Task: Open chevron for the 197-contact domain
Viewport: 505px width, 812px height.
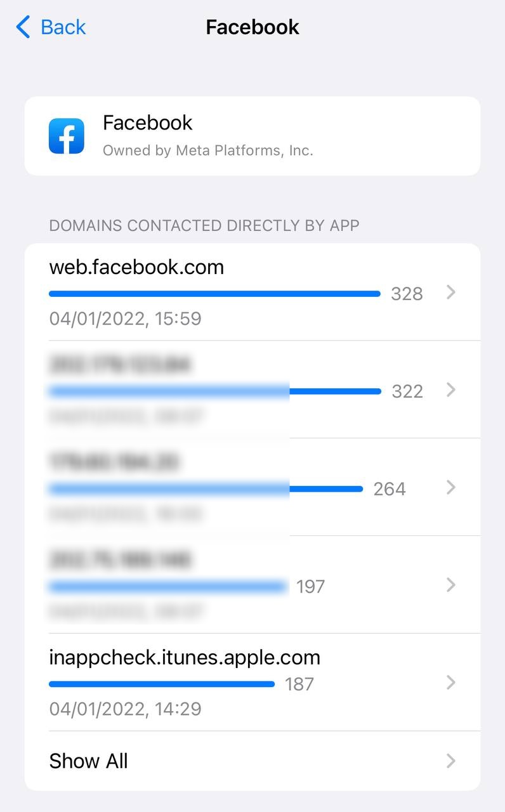Action: (450, 585)
